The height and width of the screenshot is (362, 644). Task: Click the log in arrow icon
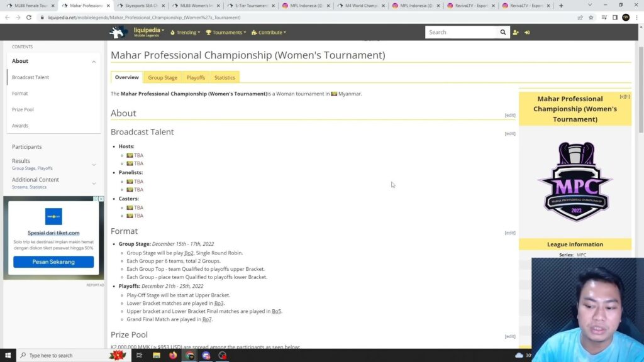[527, 32]
